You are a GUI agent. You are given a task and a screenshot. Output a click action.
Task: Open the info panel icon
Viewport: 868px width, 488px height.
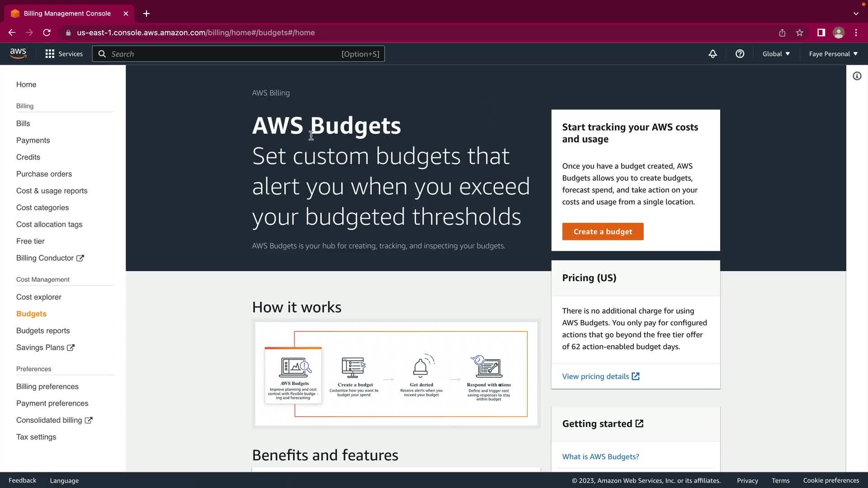pyautogui.click(x=857, y=76)
